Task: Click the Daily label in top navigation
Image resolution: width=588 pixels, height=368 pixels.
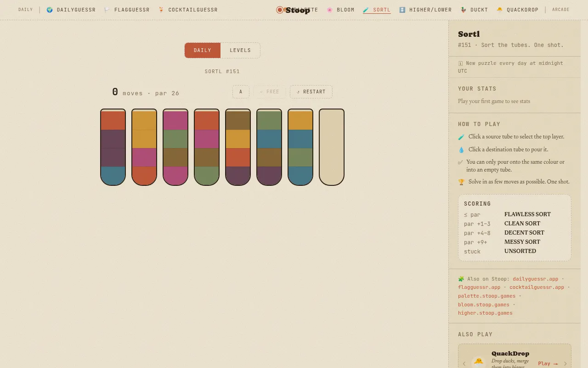Action: coord(25,10)
